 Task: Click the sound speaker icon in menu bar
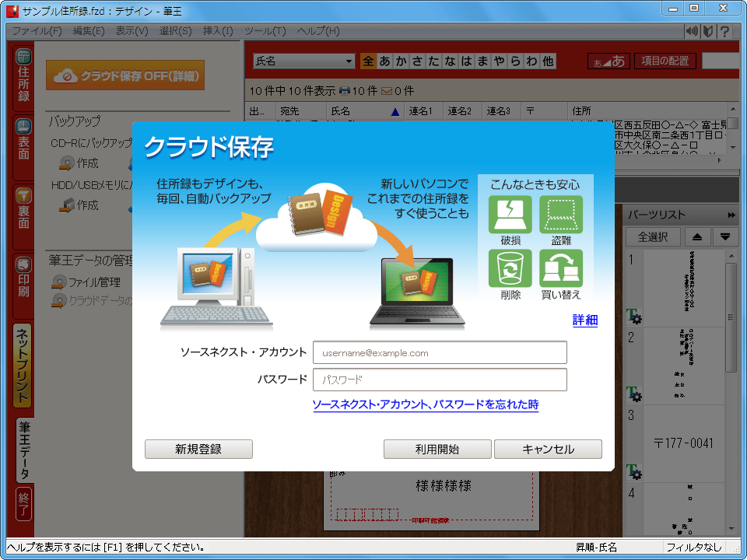[x=691, y=31]
